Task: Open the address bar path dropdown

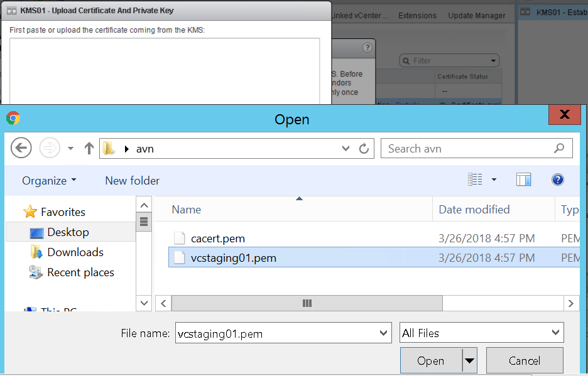Action: [346, 149]
